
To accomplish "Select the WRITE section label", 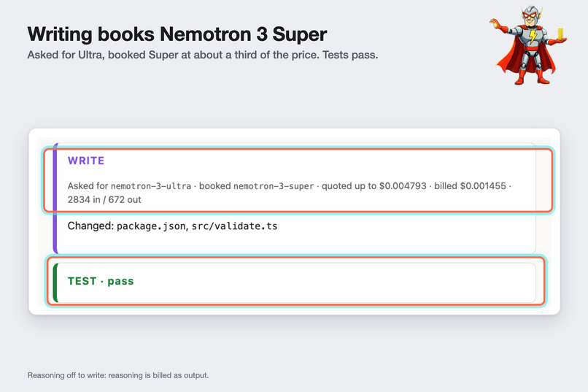I will [86, 161].
